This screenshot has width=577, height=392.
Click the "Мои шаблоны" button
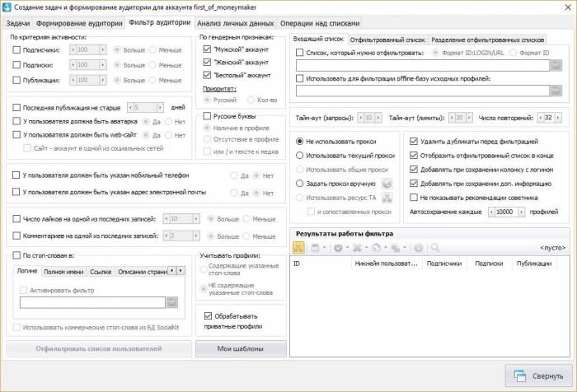tap(241, 349)
